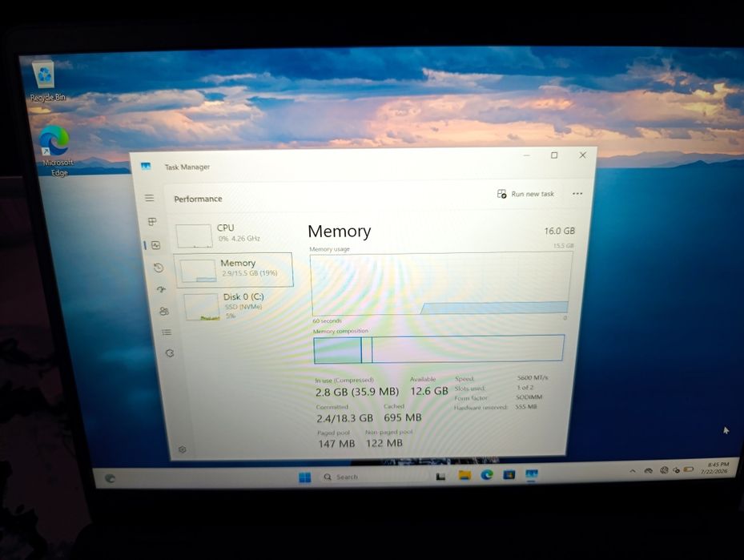Open the Startup apps sidebar icon
This screenshot has width=744, height=560.
point(161,289)
